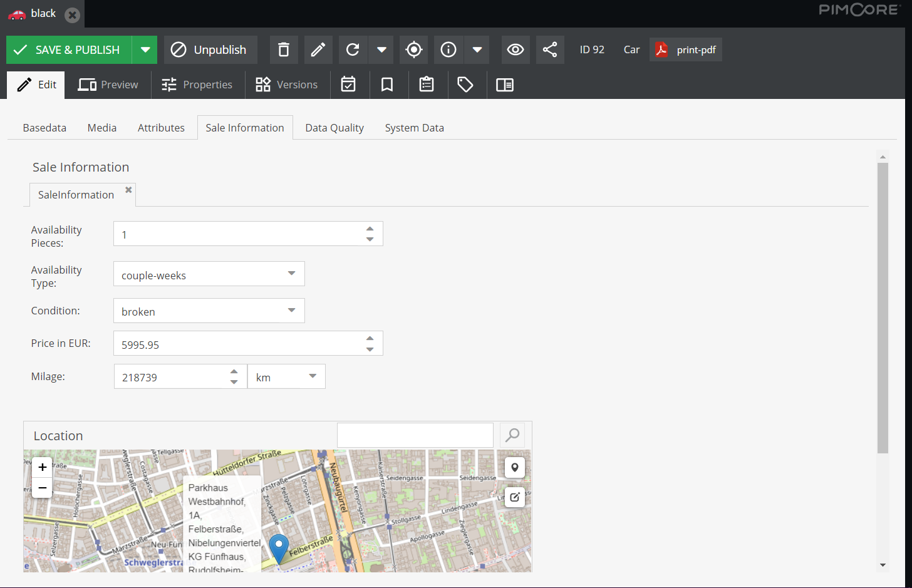Decrease Availability Pieces with down arrow

370,239
